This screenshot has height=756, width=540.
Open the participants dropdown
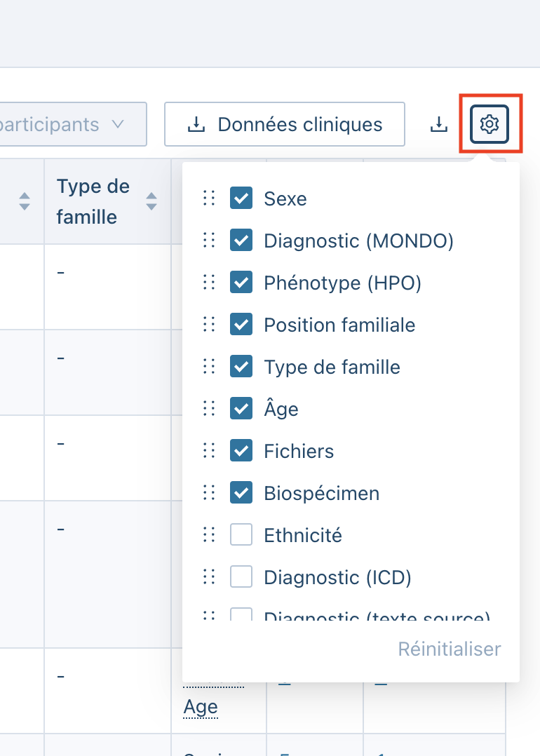74,125
